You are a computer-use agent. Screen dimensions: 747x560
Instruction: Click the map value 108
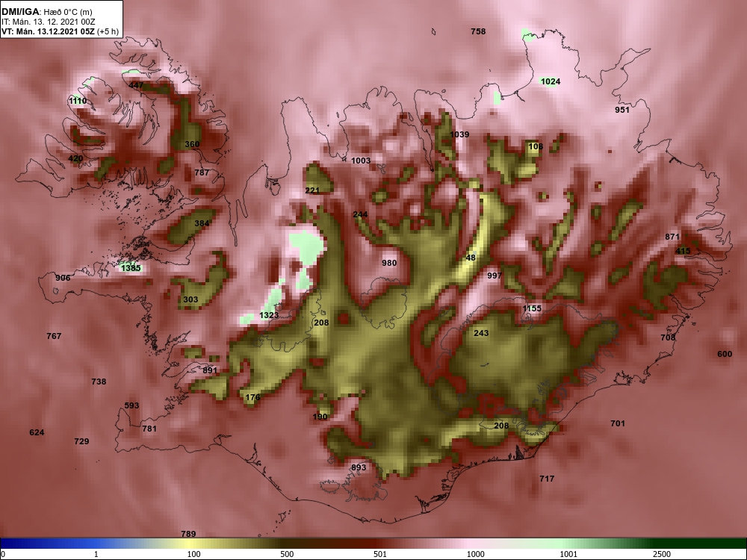coord(536,146)
